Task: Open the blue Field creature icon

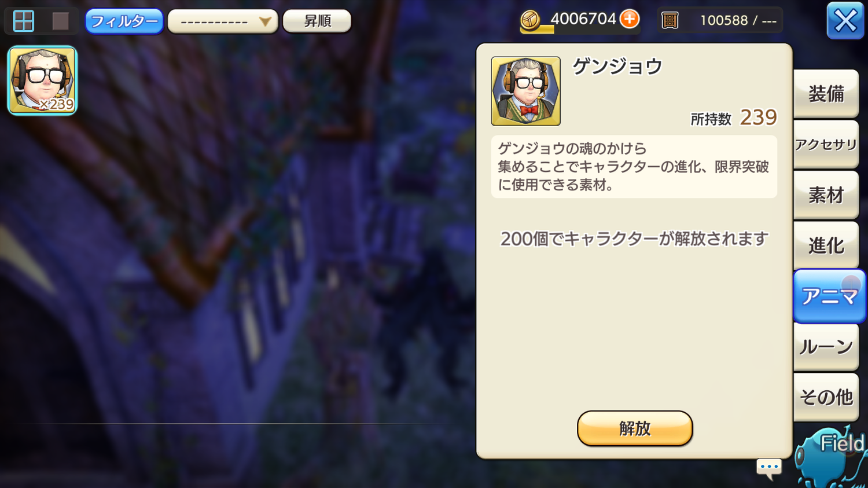Action: 832,457
